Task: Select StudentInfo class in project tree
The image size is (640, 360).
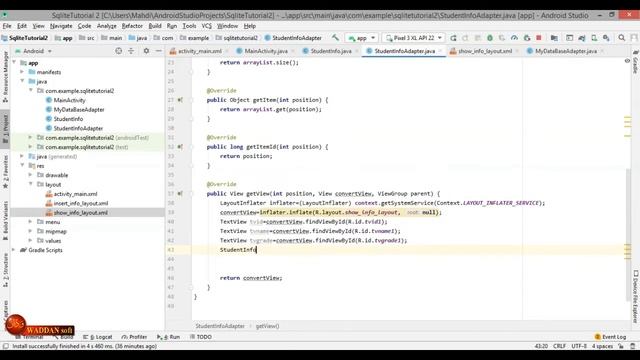Action: (x=68, y=119)
